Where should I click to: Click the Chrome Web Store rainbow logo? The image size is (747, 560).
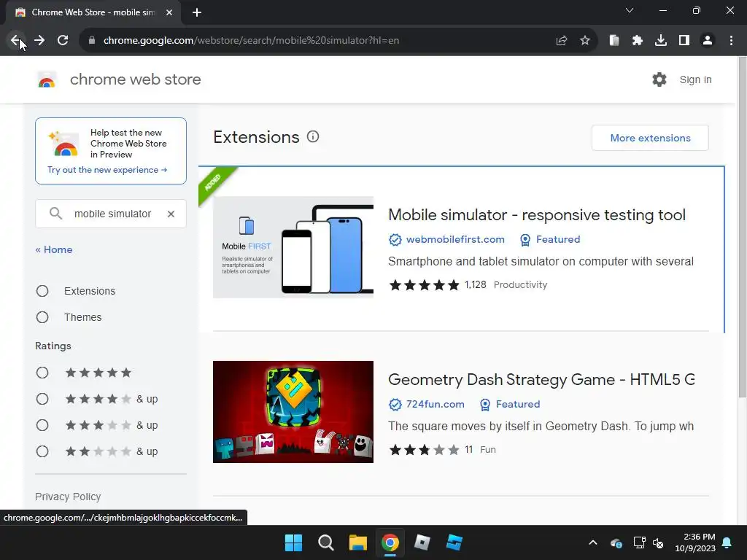(47, 80)
